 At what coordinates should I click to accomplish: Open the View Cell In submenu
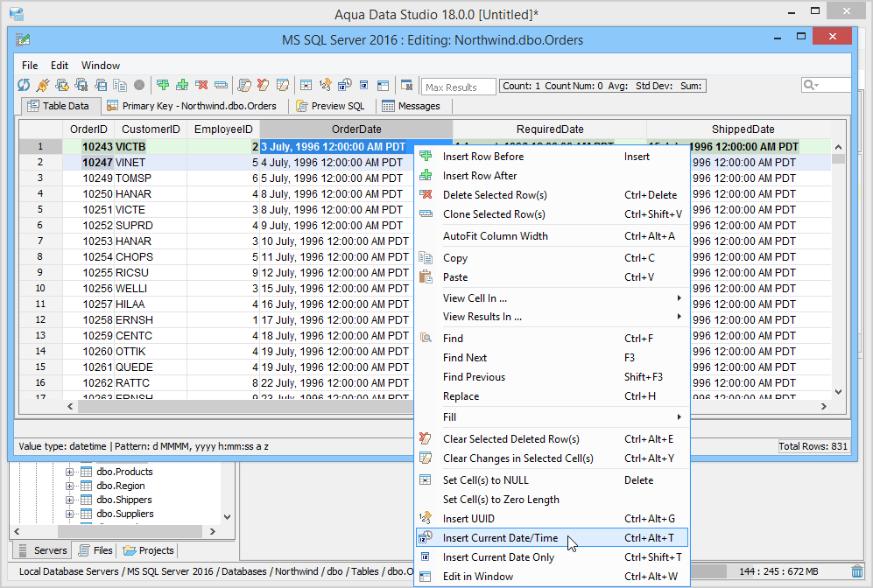coord(553,298)
